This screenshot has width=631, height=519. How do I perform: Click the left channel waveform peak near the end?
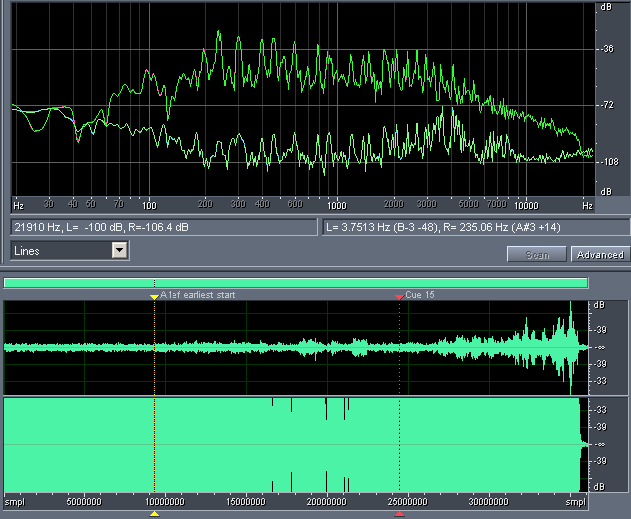pyautogui.click(x=570, y=347)
